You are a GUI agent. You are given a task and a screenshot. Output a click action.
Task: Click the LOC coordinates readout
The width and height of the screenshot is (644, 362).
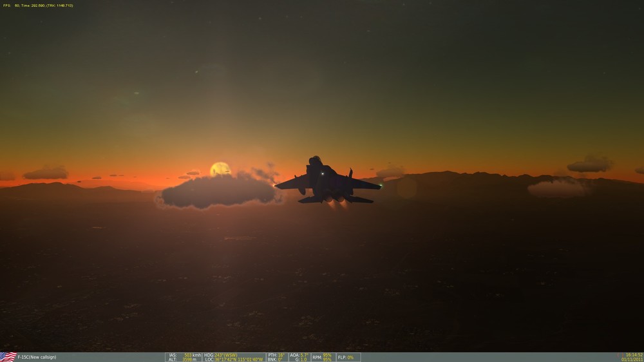pyautogui.click(x=234, y=359)
